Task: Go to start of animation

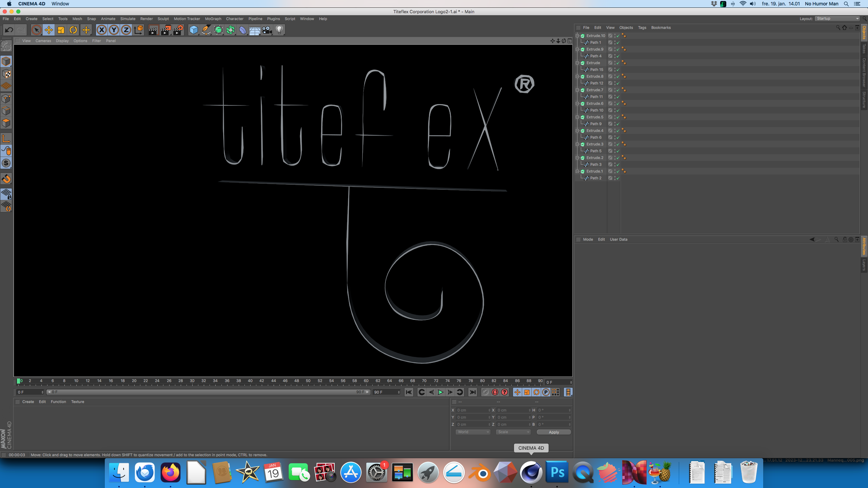Action: [409, 392]
